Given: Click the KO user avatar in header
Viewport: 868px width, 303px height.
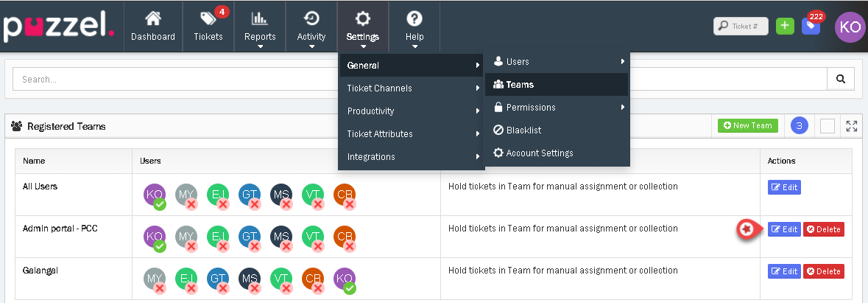Looking at the screenshot, I should (850, 27).
